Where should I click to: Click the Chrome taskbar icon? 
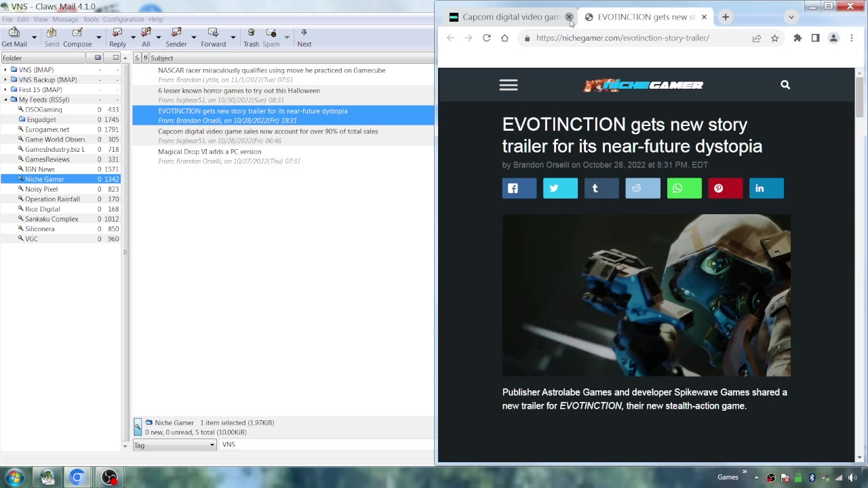pyautogui.click(x=77, y=477)
